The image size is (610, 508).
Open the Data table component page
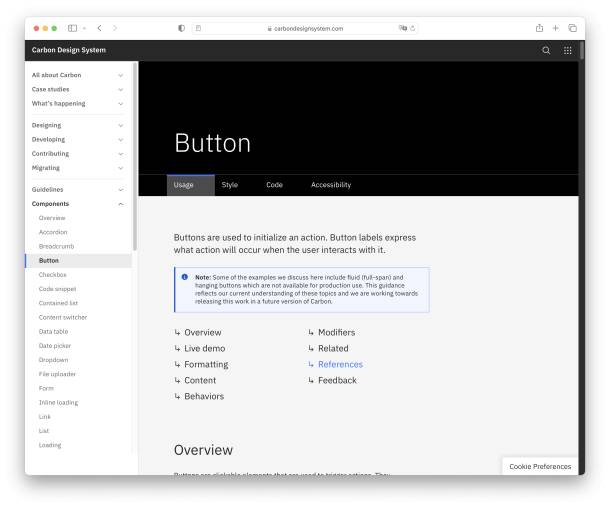53,331
